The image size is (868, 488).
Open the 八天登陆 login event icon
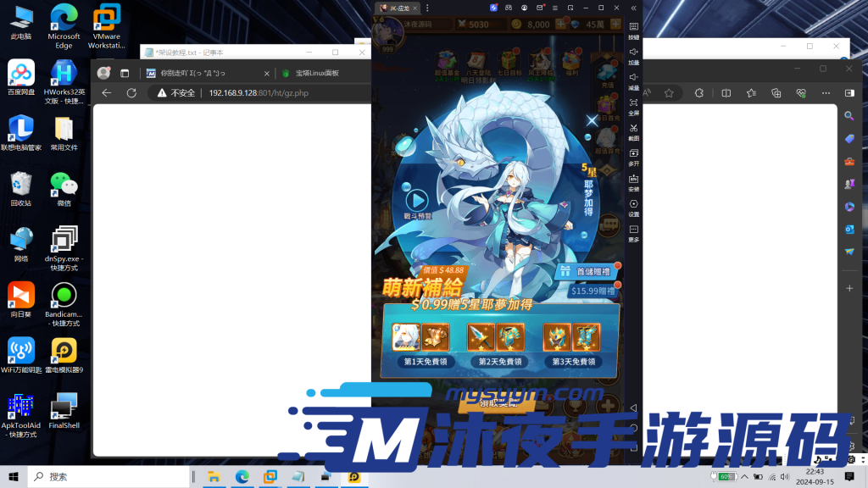pyautogui.click(x=476, y=59)
